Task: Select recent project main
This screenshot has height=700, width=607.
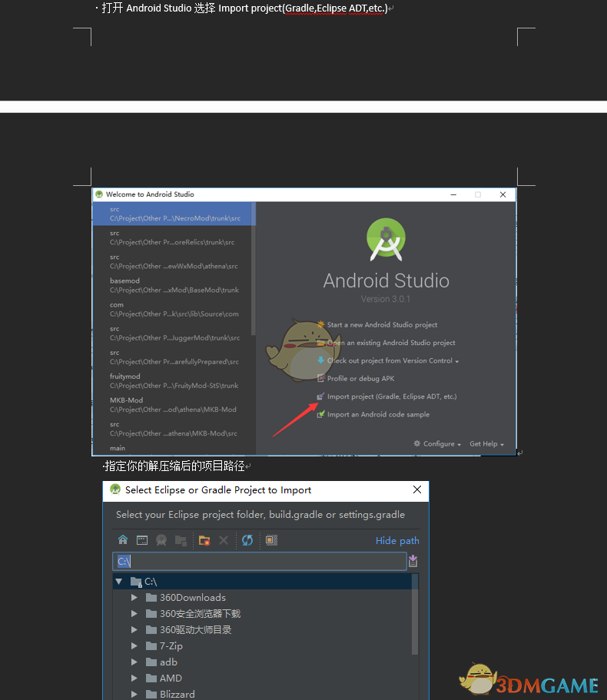Action: click(172, 448)
